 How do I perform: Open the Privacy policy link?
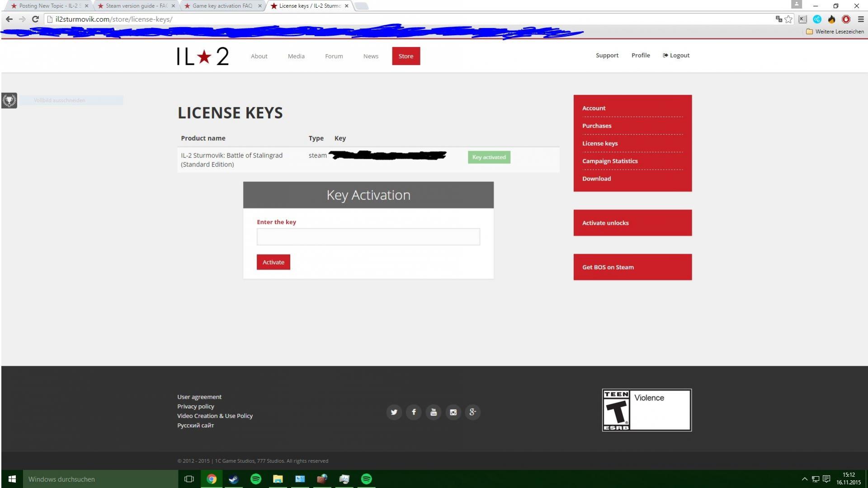196,406
